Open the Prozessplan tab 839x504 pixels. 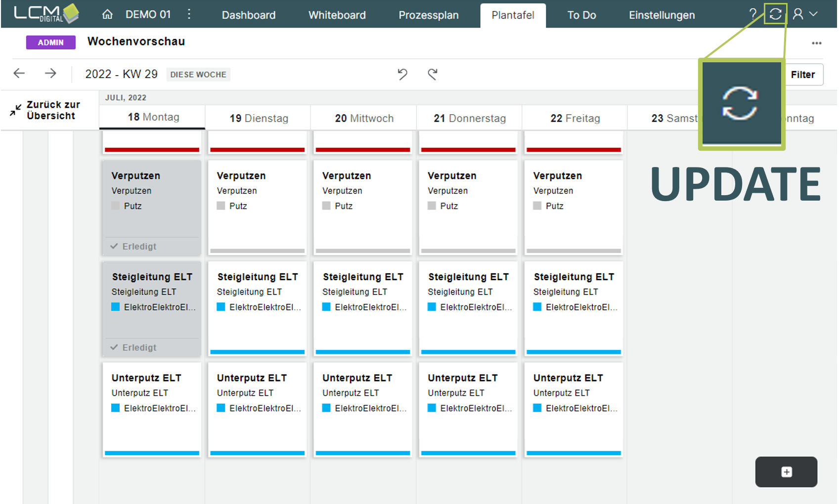pyautogui.click(x=428, y=15)
